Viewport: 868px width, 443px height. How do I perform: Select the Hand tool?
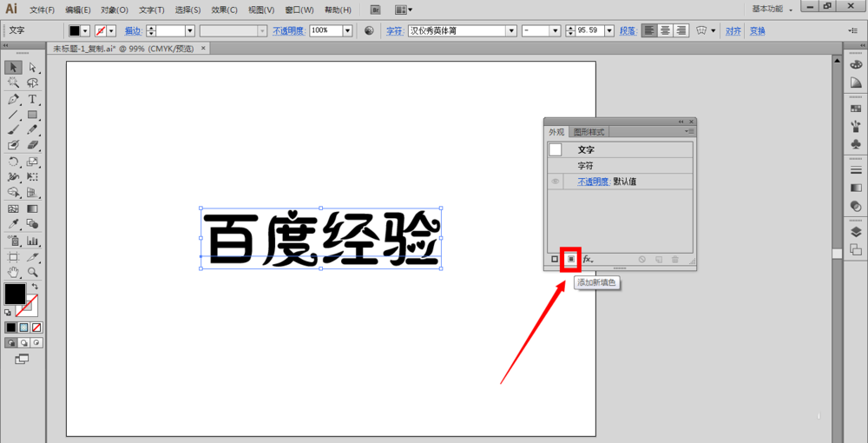click(x=13, y=272)
